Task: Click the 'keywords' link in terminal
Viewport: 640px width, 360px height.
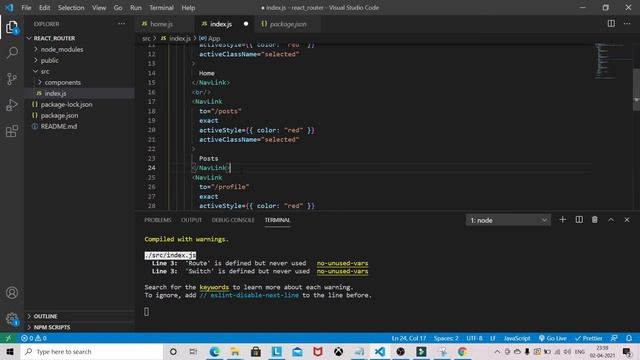Action: 214,287
